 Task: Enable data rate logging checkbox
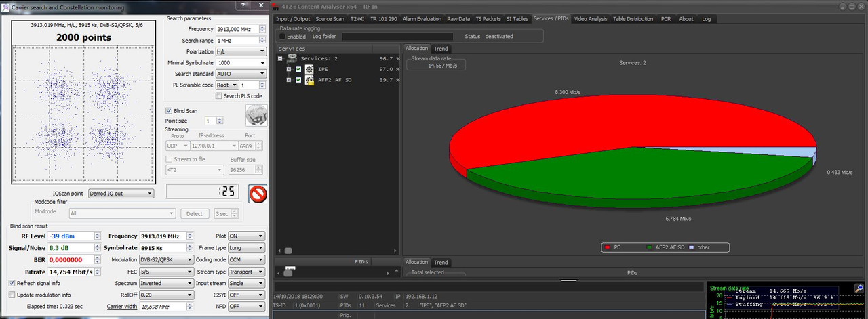coord(283,36)
